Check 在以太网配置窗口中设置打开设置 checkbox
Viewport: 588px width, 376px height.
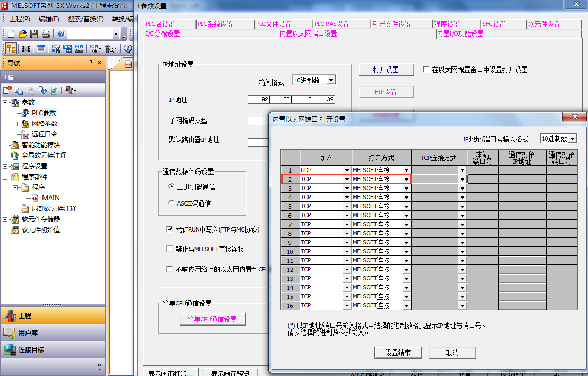pos(426,70)
